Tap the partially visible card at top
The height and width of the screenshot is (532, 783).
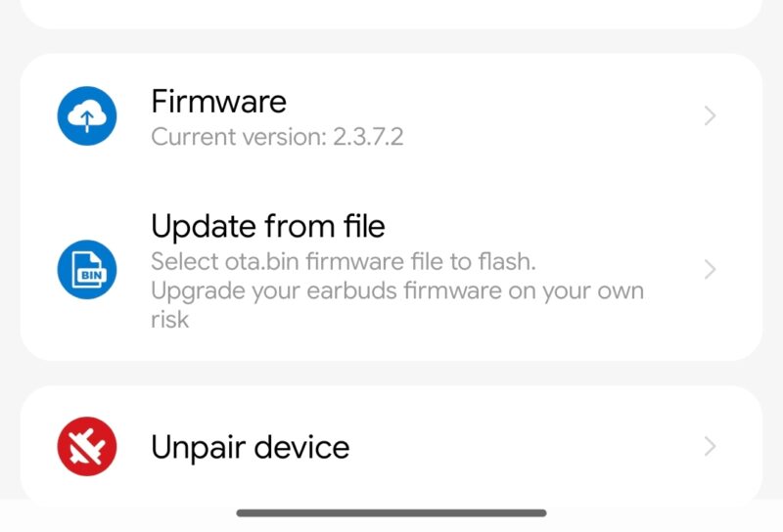391,14
